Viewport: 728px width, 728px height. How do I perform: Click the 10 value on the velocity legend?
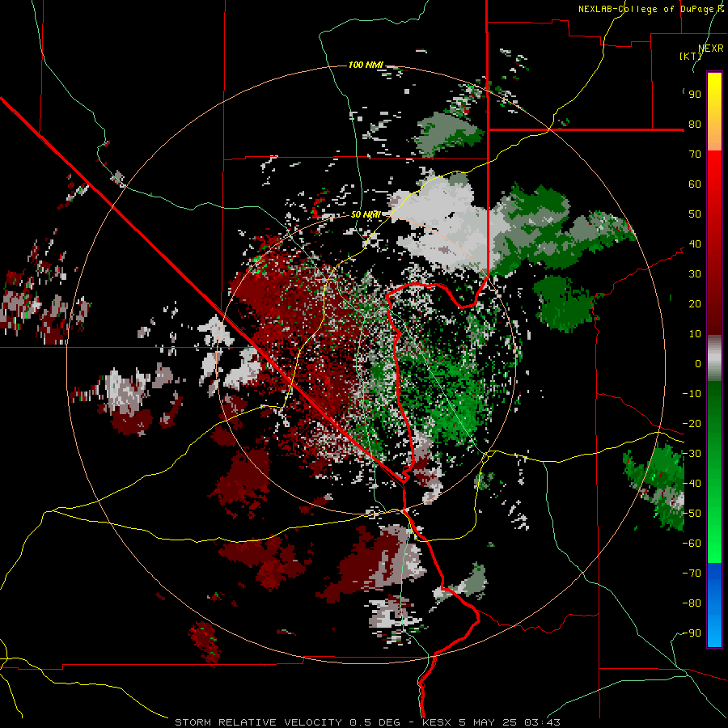click(x=695, y=334)
